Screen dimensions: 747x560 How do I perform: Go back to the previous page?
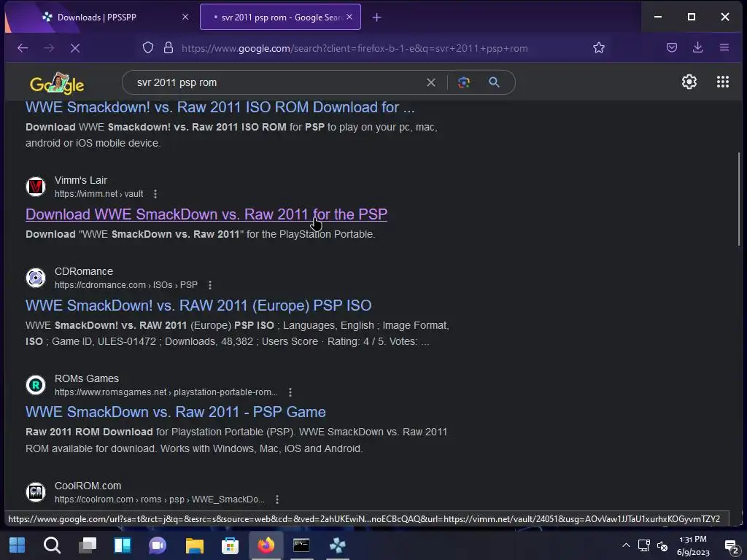tap(23, 47)
